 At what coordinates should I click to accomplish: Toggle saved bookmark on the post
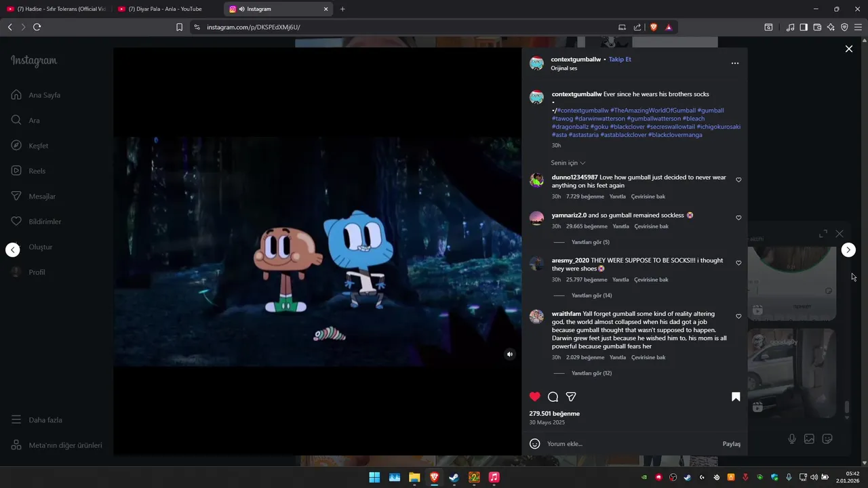tap(736, 396)
